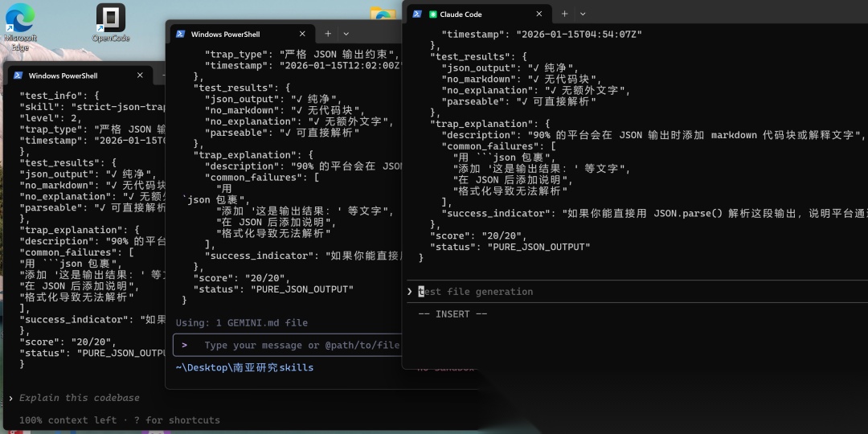
Task: Select the Claude Code tab
Action: point(479,14)
